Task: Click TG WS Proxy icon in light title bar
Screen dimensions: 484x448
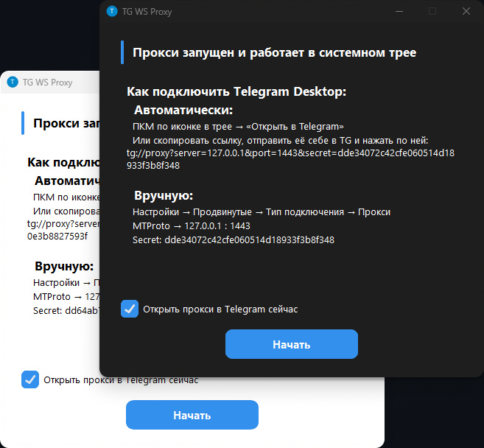Action: (13, 82)
